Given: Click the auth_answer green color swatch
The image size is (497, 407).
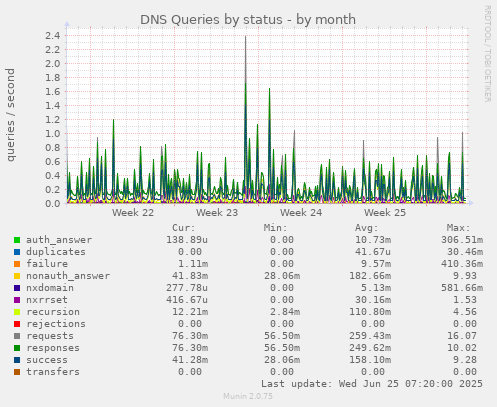Looking at the screenshot, I should (17, 240).
